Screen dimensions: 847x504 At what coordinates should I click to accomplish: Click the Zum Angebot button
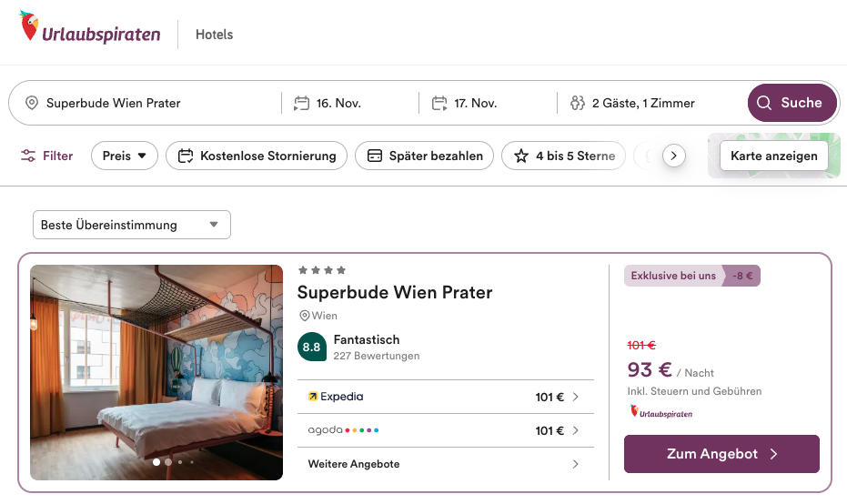(721, 454)
